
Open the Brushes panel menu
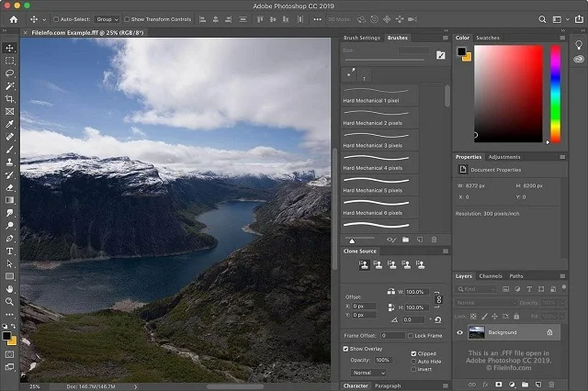point(445,38)
